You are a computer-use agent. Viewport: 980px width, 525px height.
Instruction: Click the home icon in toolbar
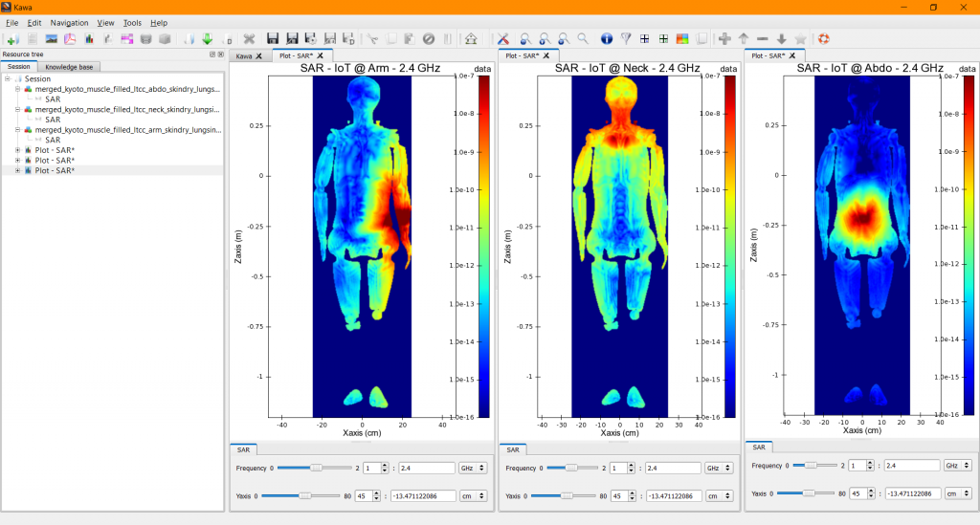(x=471, y=38)
